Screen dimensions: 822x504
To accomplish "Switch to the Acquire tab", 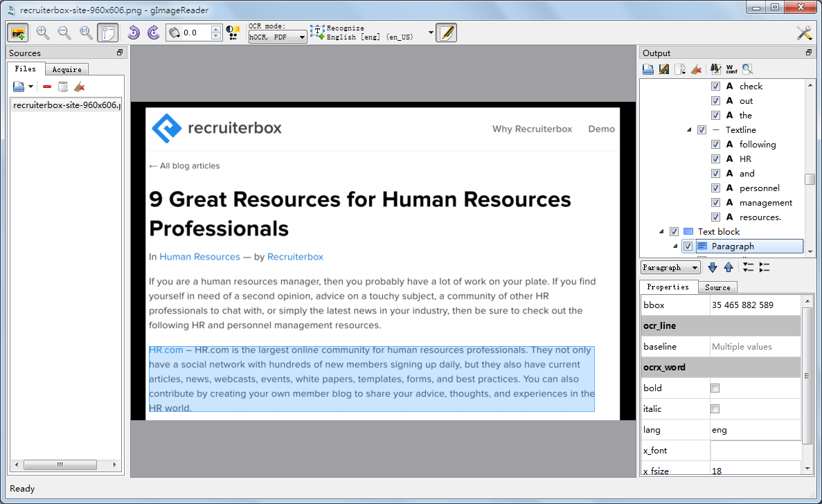I will click(x=66, y=69).
